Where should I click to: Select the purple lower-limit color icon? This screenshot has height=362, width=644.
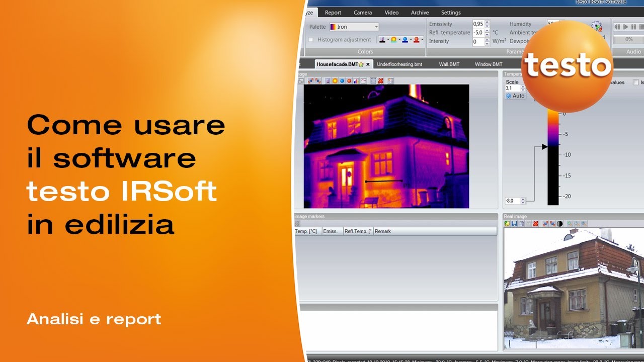coord(382,40)
